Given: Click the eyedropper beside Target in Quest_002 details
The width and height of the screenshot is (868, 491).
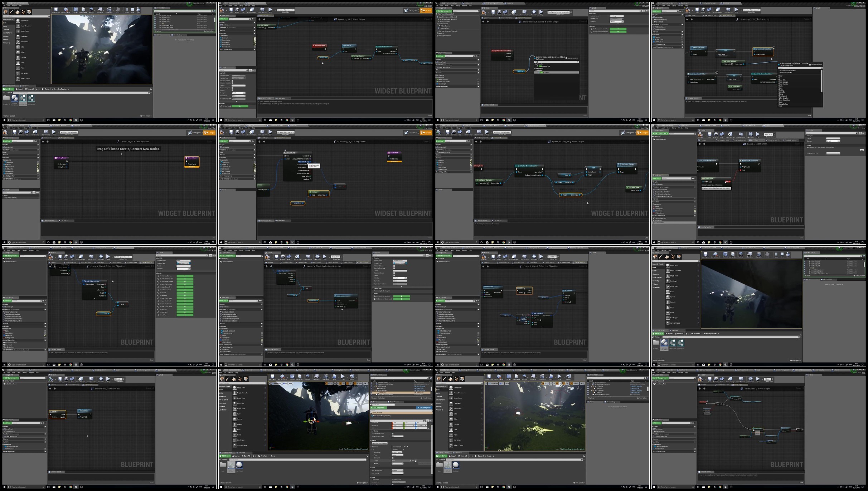Looking at the screenshot, I should (416, 461).
